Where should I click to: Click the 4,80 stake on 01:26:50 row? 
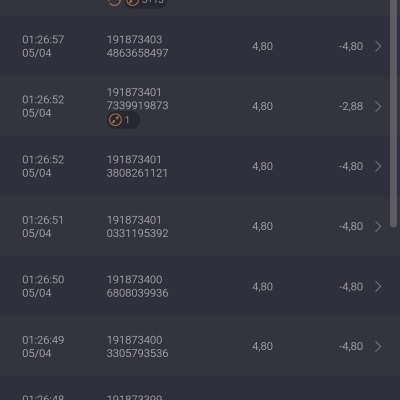262,286
